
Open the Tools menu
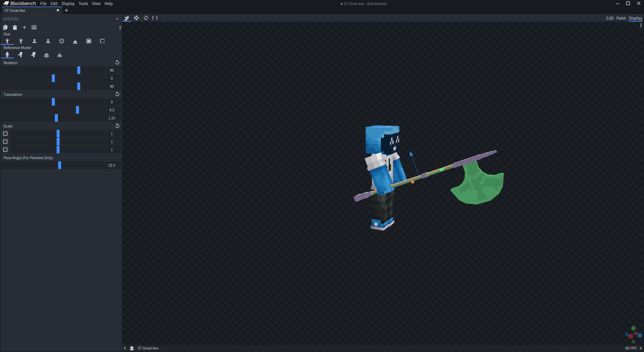click(x=83, y=4)
